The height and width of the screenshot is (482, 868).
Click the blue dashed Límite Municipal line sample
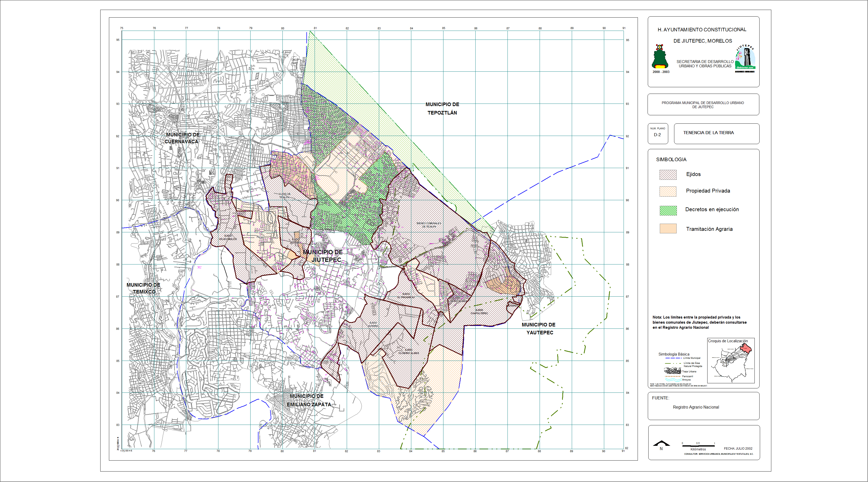(673, 358)
